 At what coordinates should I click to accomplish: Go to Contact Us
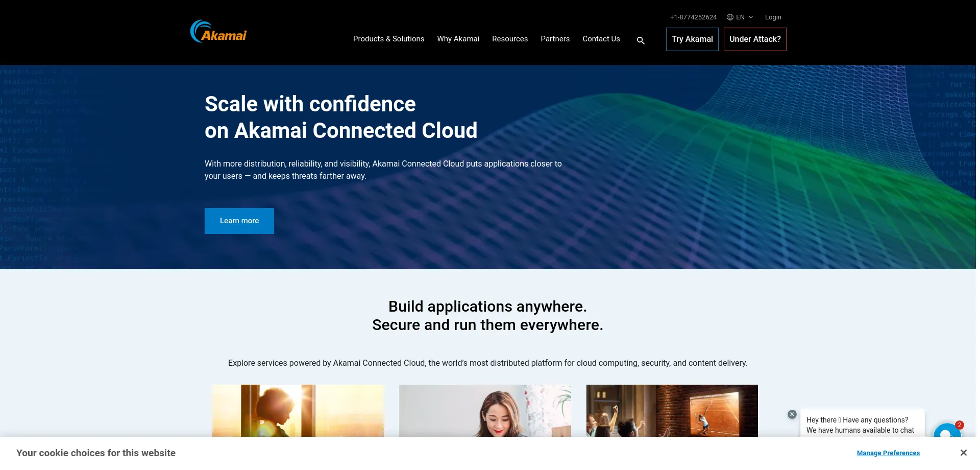[601, 39]
